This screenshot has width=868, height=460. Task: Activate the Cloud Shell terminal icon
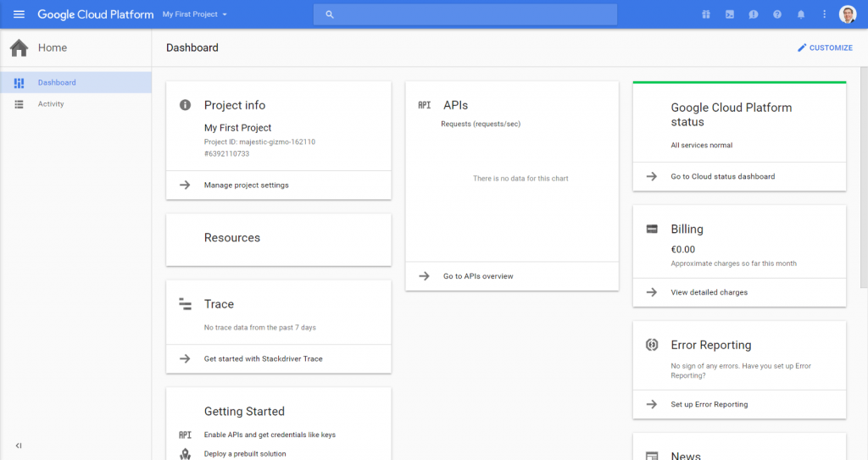pos(730,14)
